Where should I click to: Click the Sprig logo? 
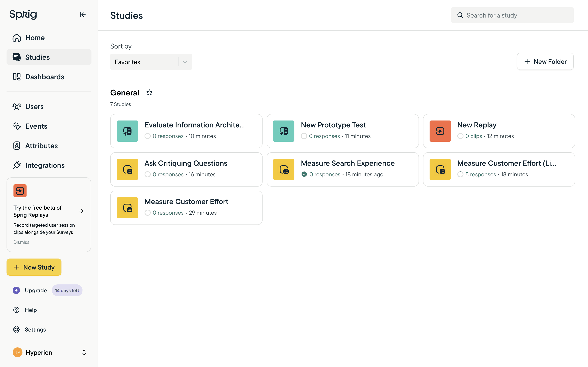(23, 14)
